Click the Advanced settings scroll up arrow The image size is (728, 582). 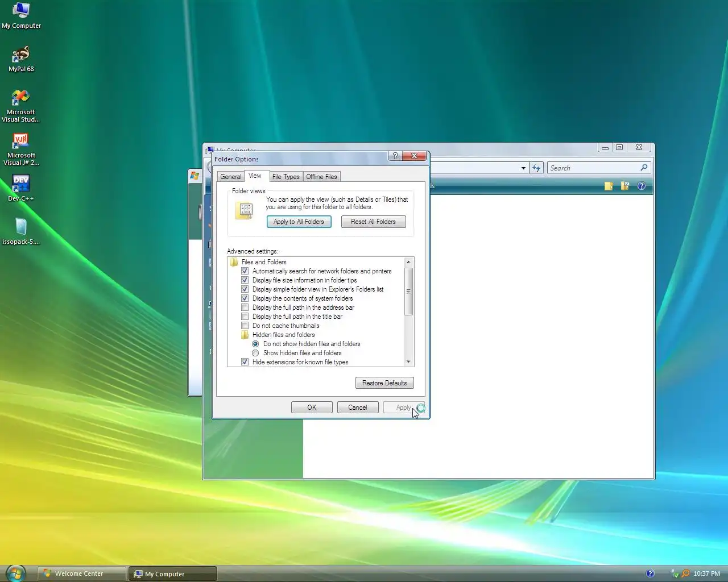point(408,262)
